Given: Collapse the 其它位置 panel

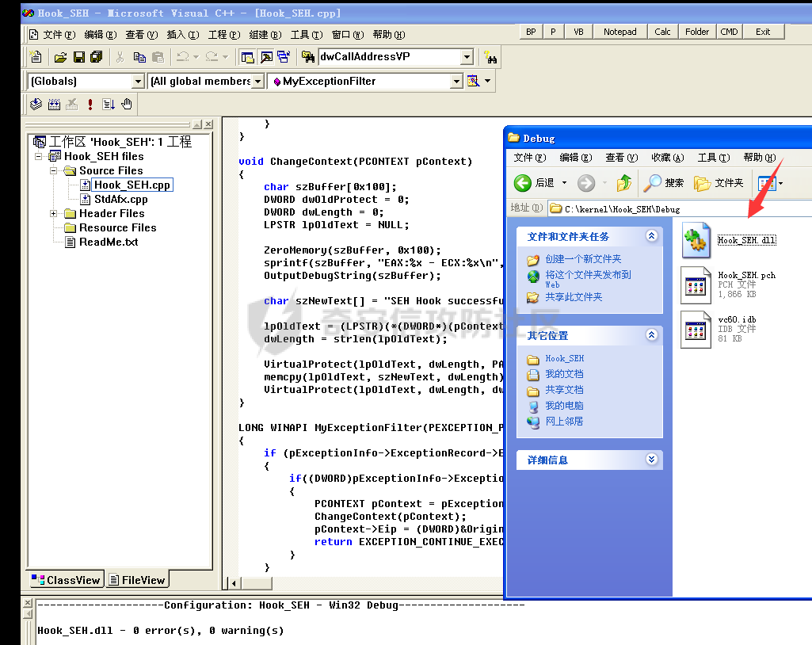Looking at the screenshot, I should coord(651,335).
